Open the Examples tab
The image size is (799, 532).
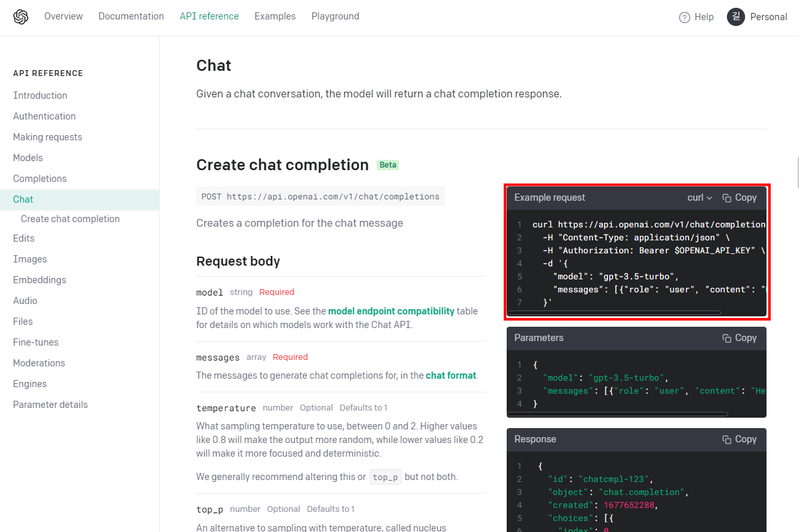(275, 16)
